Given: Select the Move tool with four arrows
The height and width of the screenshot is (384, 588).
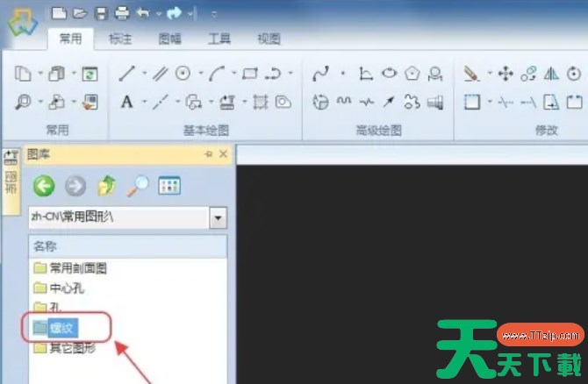Looking at the screenshot, I should (x=506, y=74).
